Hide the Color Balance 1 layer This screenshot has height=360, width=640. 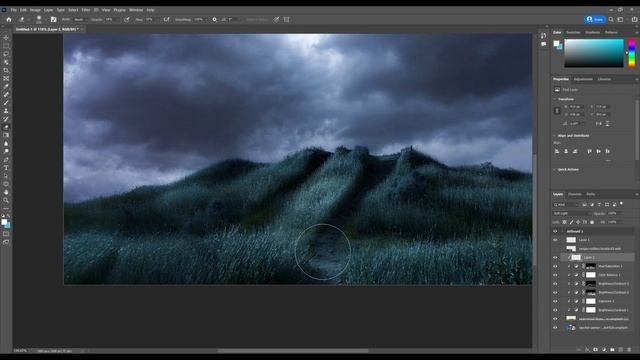click(x=555, y=275)
